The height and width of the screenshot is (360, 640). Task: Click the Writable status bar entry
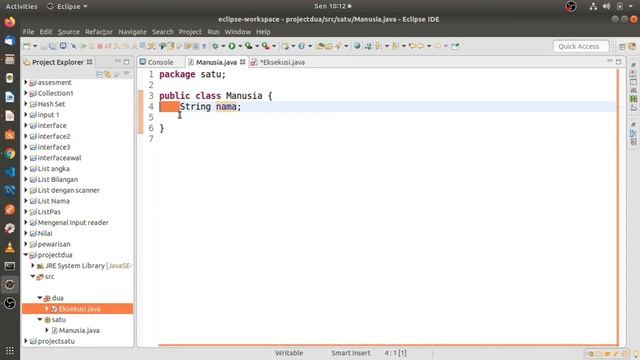click(289, 353)
